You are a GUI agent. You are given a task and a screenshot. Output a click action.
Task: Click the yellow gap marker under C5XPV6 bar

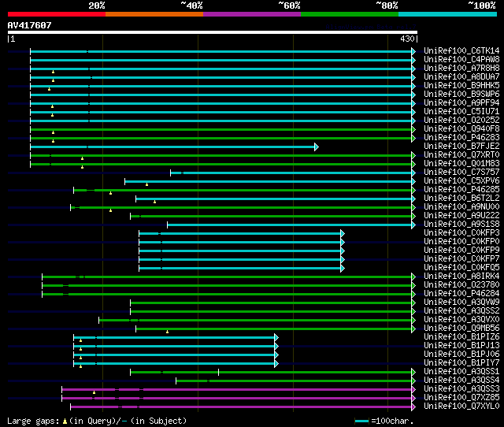click(x=147, y=184)
